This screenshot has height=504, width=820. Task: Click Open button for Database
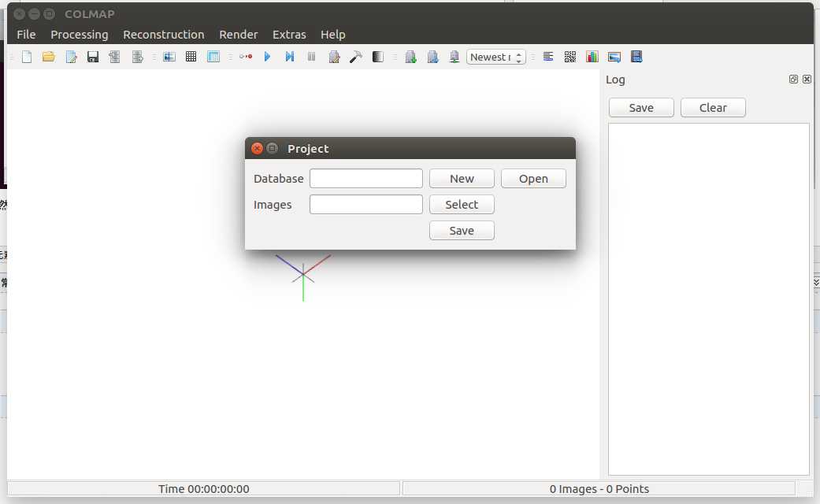point(533,178)
